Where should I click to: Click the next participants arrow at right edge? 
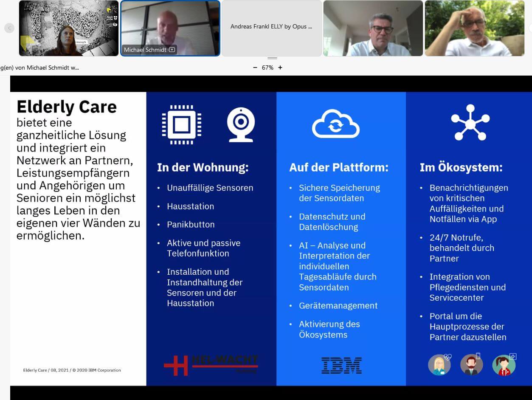pyautogui.click(x=530, y=28)
